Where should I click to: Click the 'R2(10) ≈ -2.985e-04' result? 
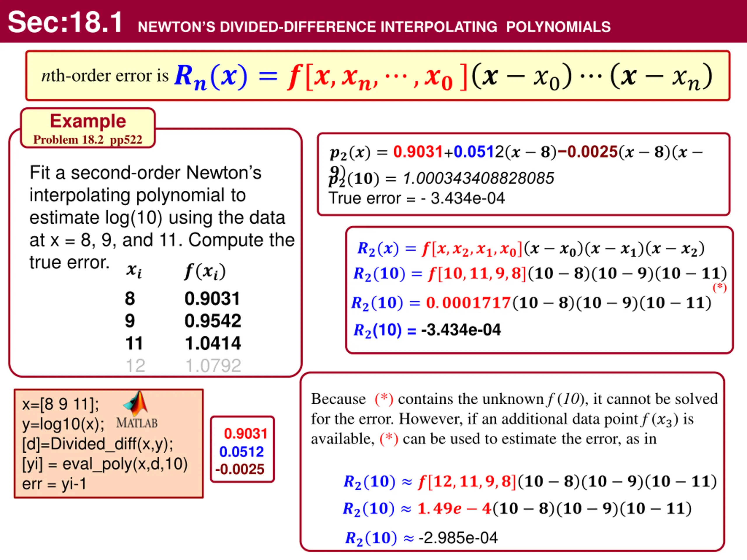421,538
